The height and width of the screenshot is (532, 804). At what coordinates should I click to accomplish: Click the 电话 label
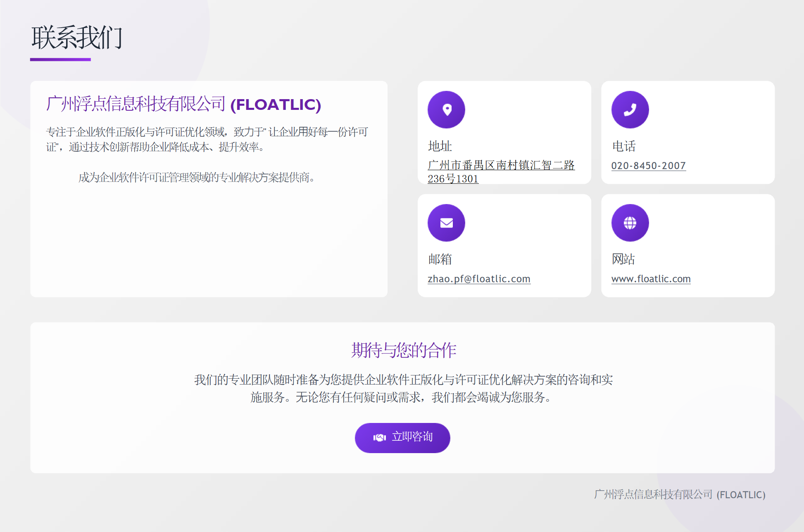(623, 146)
